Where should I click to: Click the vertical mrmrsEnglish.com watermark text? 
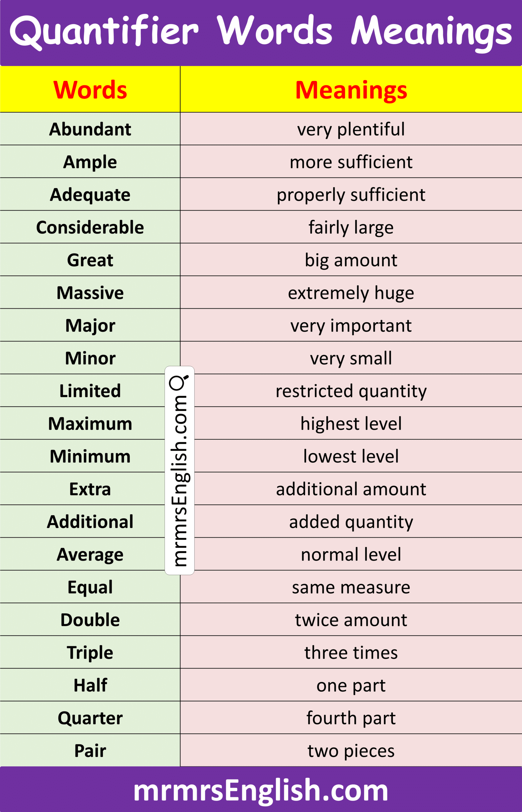click(x=179, y=481)
